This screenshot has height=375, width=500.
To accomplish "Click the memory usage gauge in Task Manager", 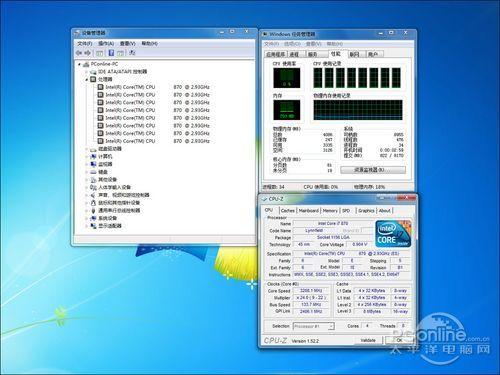I will tap(287, 110).
